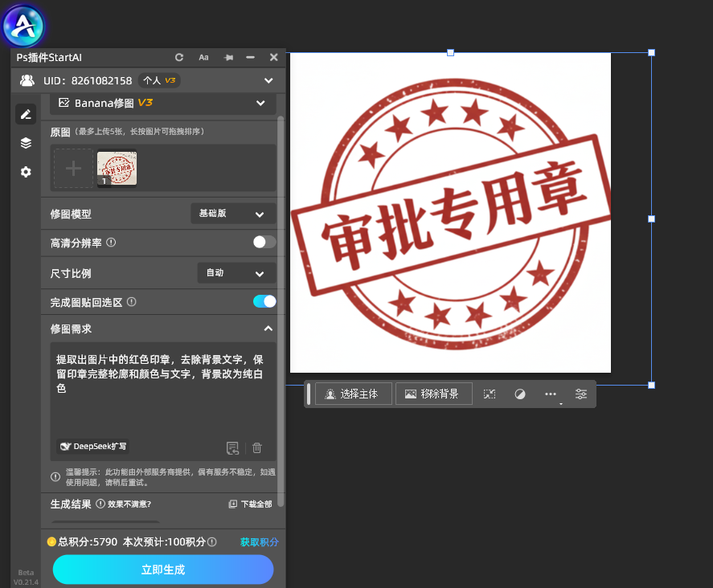Select the pen edit icon in left sidebar

(25, 113)
